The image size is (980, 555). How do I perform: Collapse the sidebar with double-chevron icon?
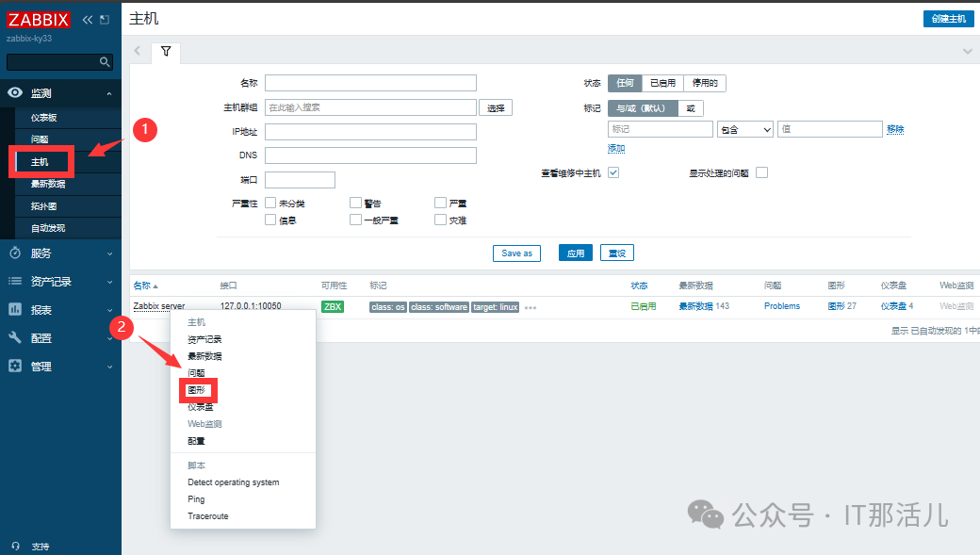click(x=88, y=20)
